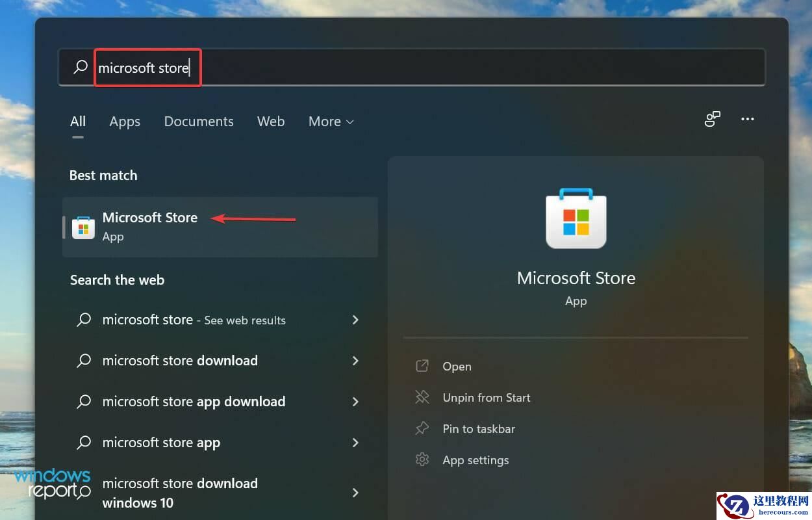Expand the microsoft store app download suggestion
Image resolution: width=812 pixels, height=520 pixels.
355,402
